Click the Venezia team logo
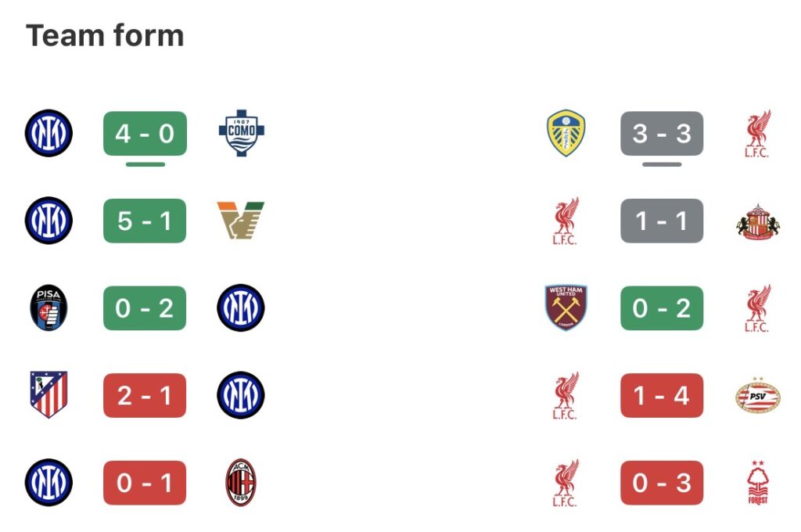801x532 pixels. click(240, 221)
